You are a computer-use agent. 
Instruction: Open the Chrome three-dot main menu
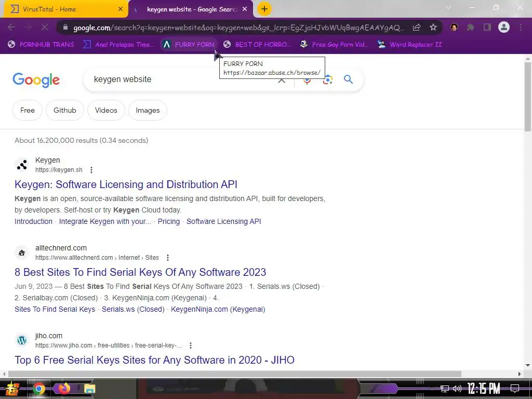click(521, 27)
